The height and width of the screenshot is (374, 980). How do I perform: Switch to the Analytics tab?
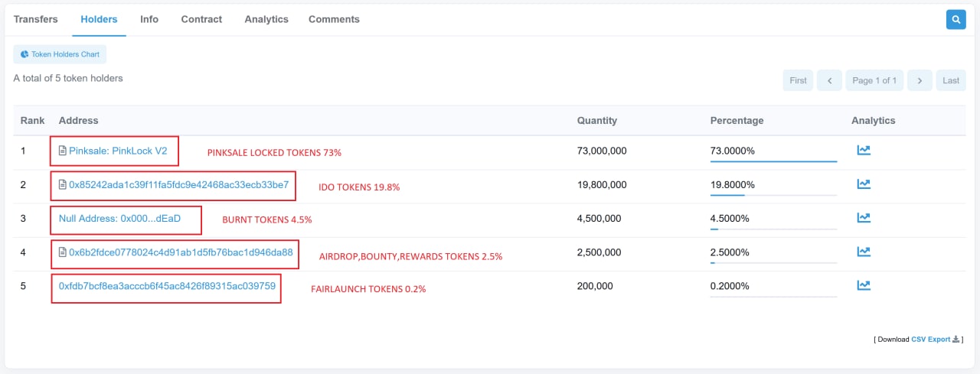(x=266, y=19)
